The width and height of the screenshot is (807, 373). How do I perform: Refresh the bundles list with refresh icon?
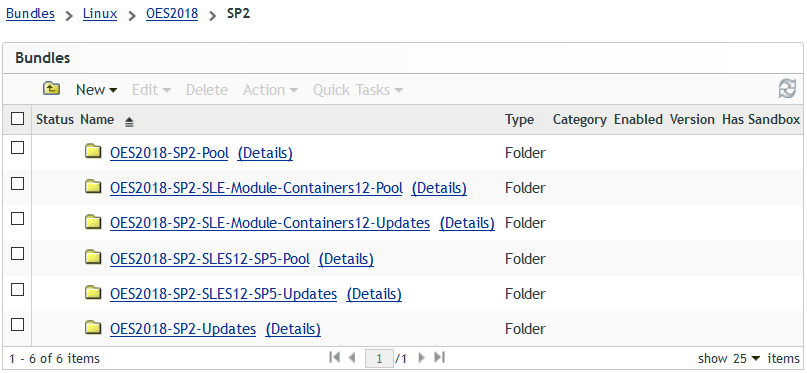click(x=787, y=89)
